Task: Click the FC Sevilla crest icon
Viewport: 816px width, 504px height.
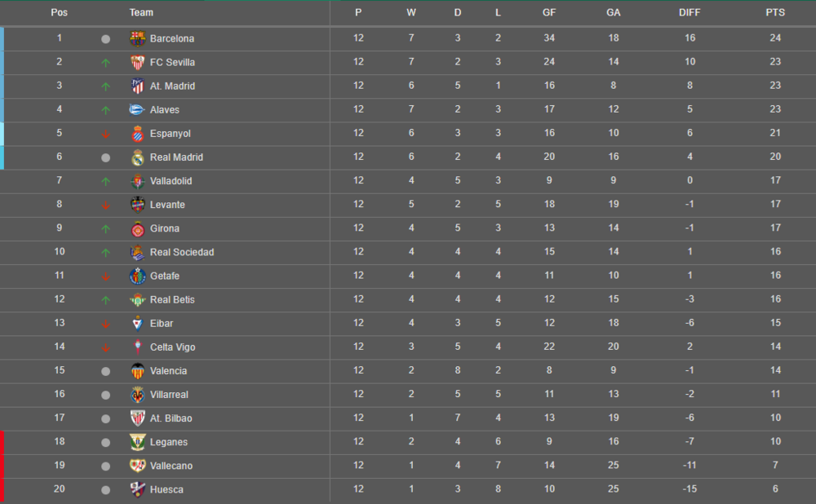Action: (x=137, y=62)
